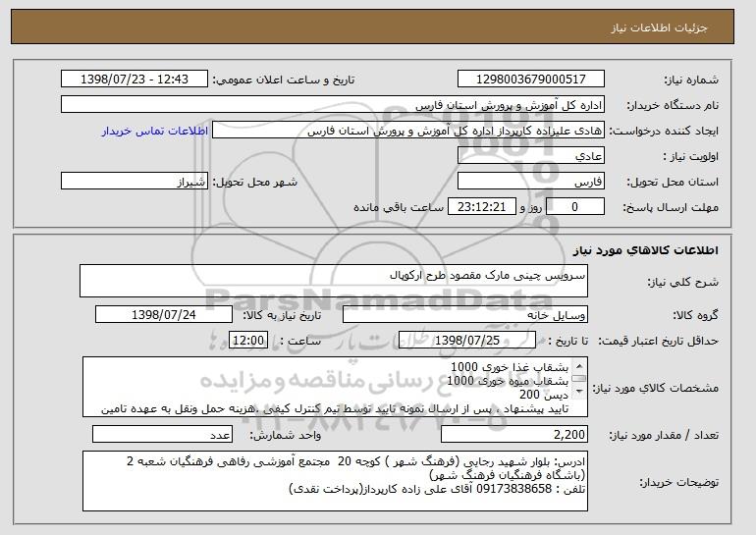Click the remaining days field showing 0
The width and height of the screenshot is (756, 535).
575,207
